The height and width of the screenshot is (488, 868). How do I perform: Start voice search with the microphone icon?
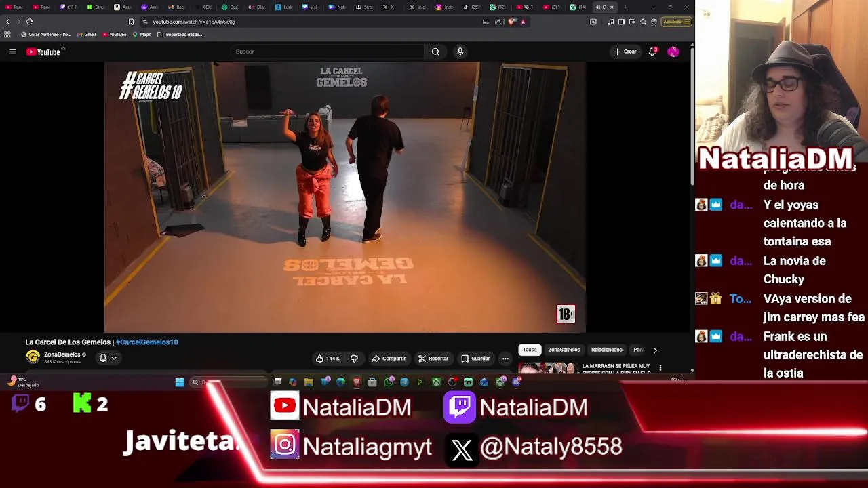pos(460,52)
